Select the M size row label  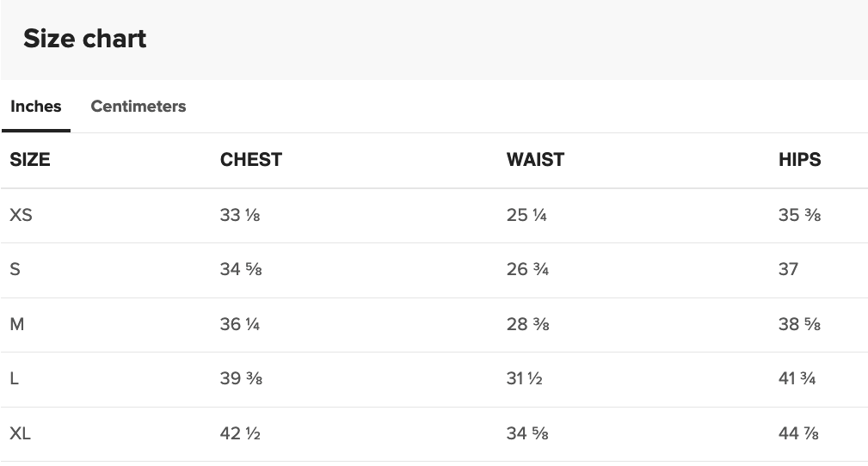coord(16,324)
